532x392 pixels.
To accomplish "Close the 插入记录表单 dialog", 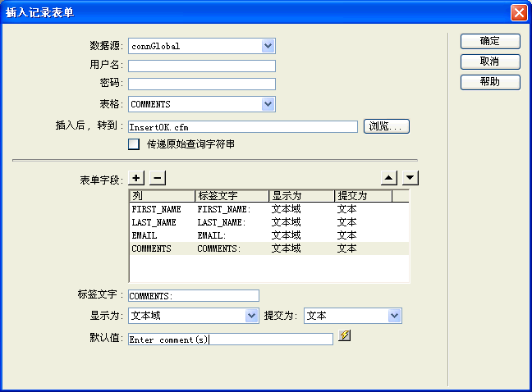I will pos(518,13).
